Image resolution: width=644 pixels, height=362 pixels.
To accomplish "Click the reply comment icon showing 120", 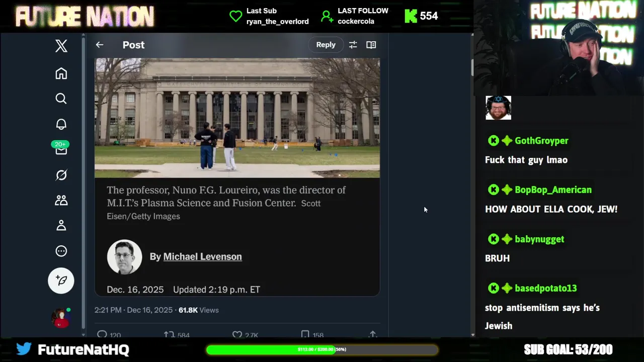I will click(x=102, y=334).
